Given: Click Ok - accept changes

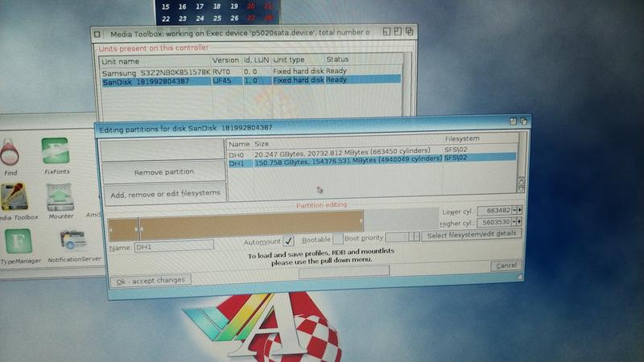Looking at the screenshot, I should coord(151,281).
